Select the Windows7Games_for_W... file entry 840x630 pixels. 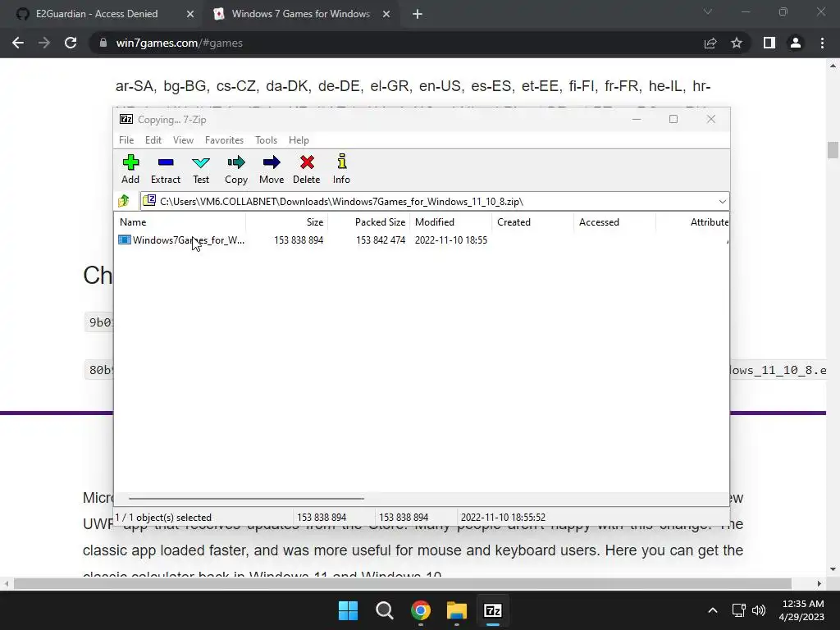(x=181, y=240)
